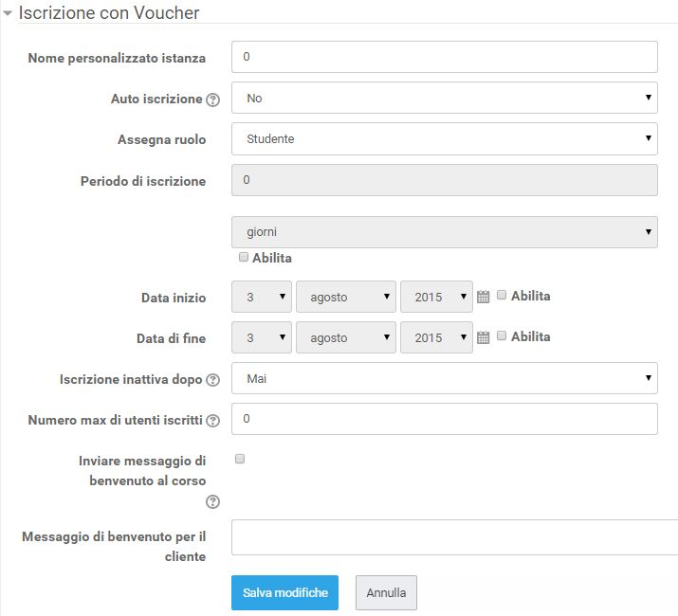Open the calendar picker for Data di fine
This screenshot has height=616, width=678.
click(x=483, y=337)
